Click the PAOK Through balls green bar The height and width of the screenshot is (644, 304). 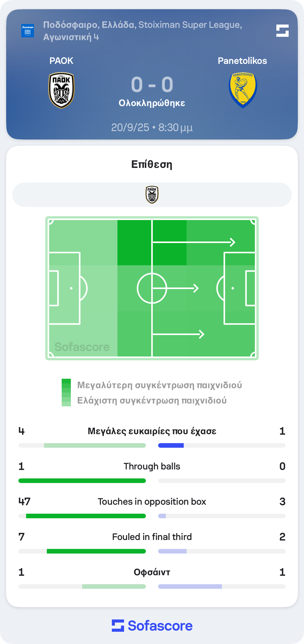pyautogui.click(x=82, y=481)
